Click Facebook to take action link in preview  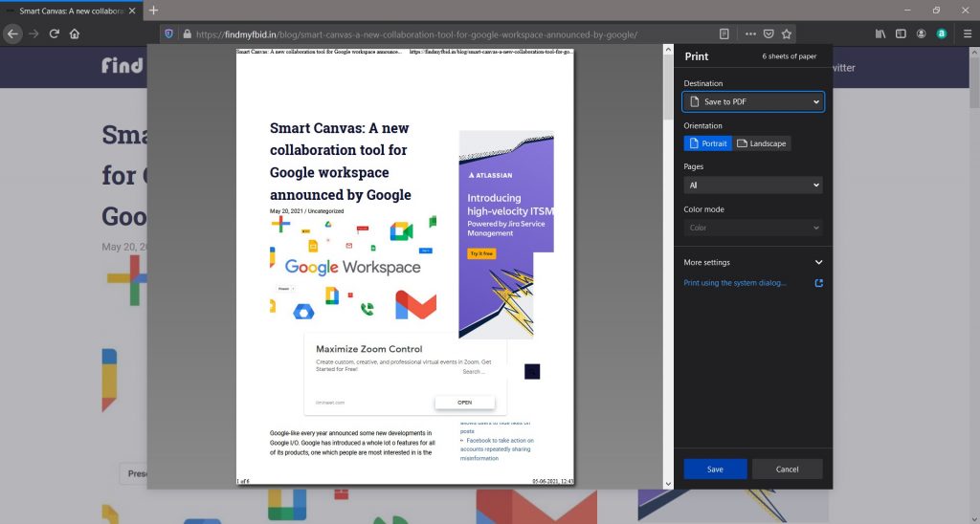pos(497,449)
